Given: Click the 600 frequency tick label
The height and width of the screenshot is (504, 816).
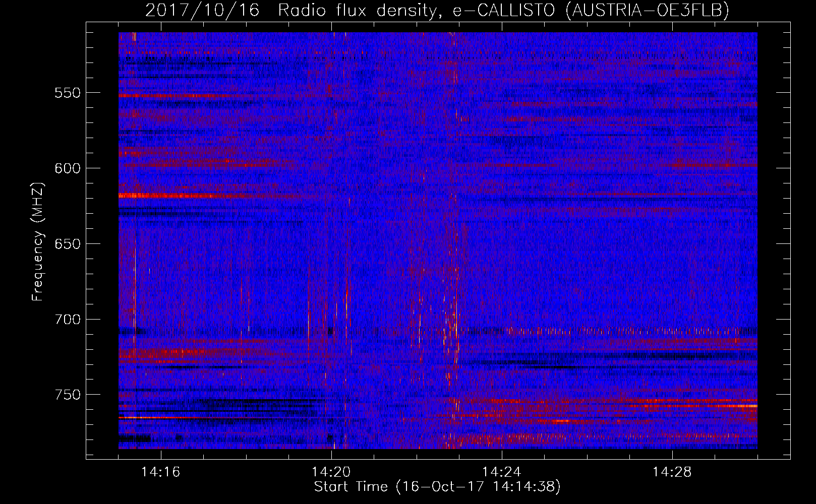Looking at the screenshot, I should pos(68,168).
